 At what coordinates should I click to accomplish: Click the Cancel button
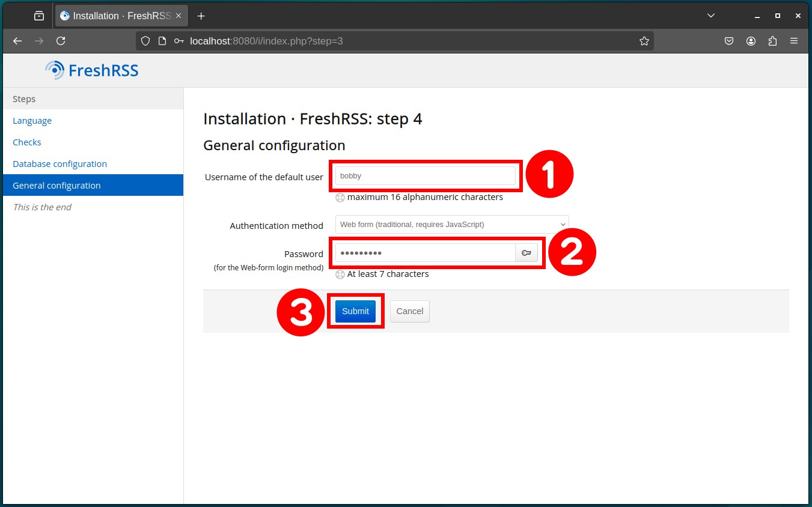[x=410, y=311]
